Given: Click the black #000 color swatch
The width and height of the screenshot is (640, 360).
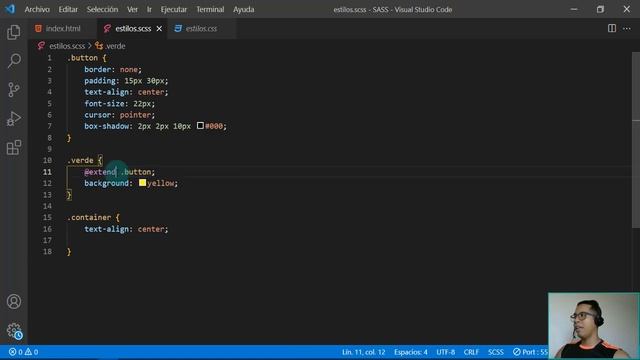Looking at the screenshot, I should tap(200, 126).
